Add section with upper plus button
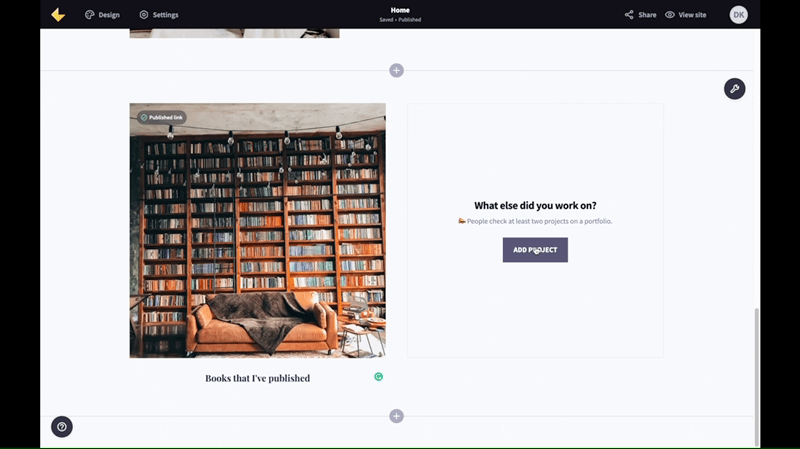 (396, 70)
